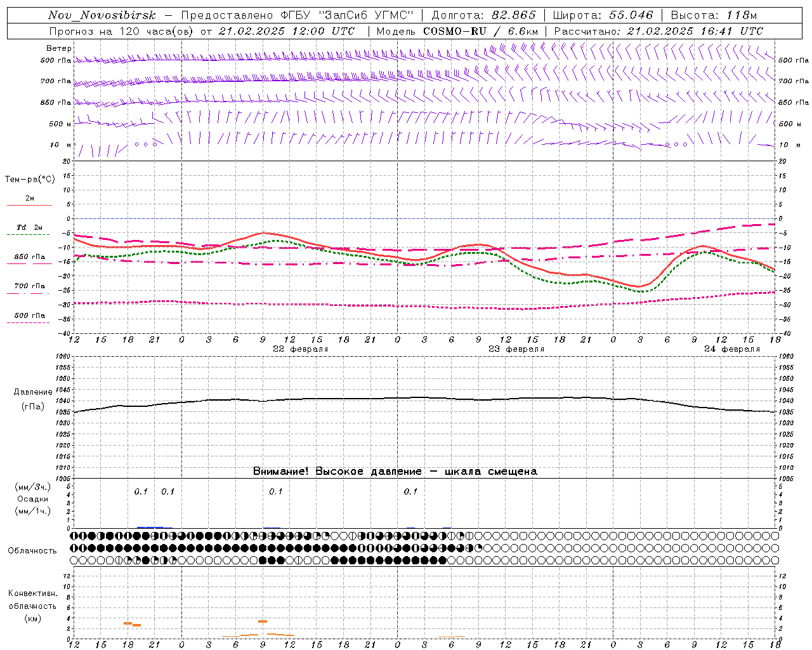The height and width of the screenshot is (650, 812).
Task: Click the 23 февраля date label
Action: [x=516, y=349]
